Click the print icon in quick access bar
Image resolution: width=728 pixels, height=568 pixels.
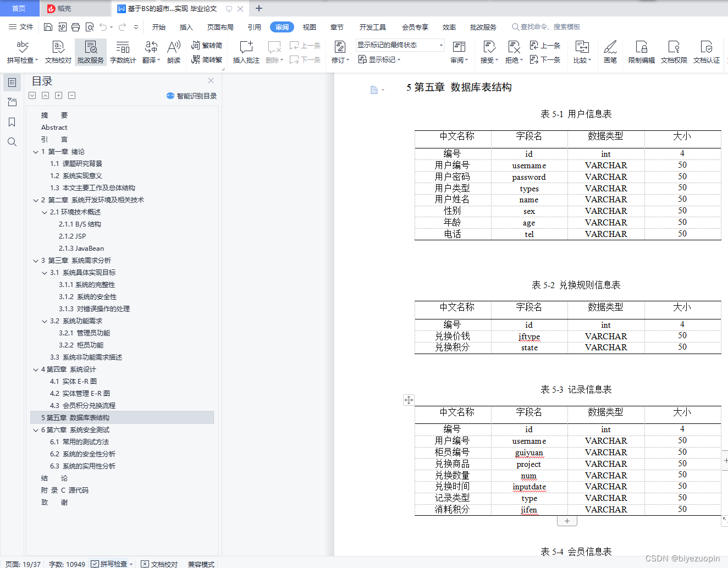[x=75, y=27]
